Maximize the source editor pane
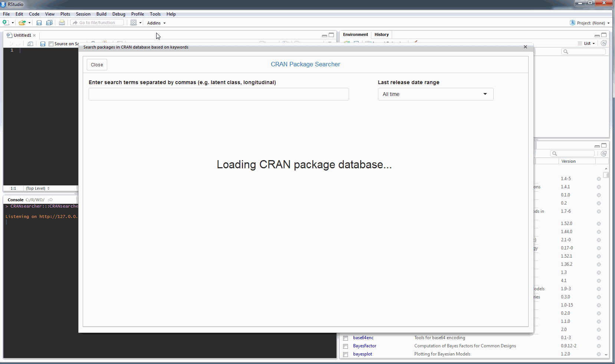Screen dimensions: 615x364 [331, 35]
